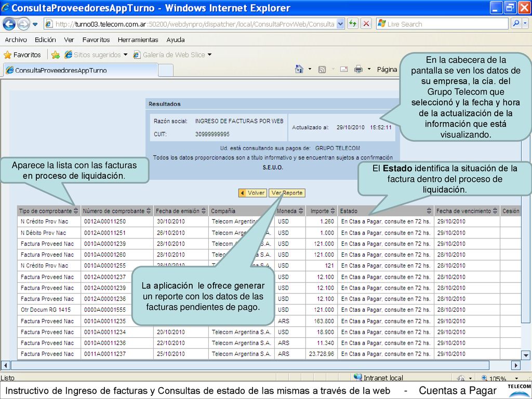This screenshot has width=532, height=399.
Task: Open the search provider dropdown arrow
Action: tap(525, 24)
